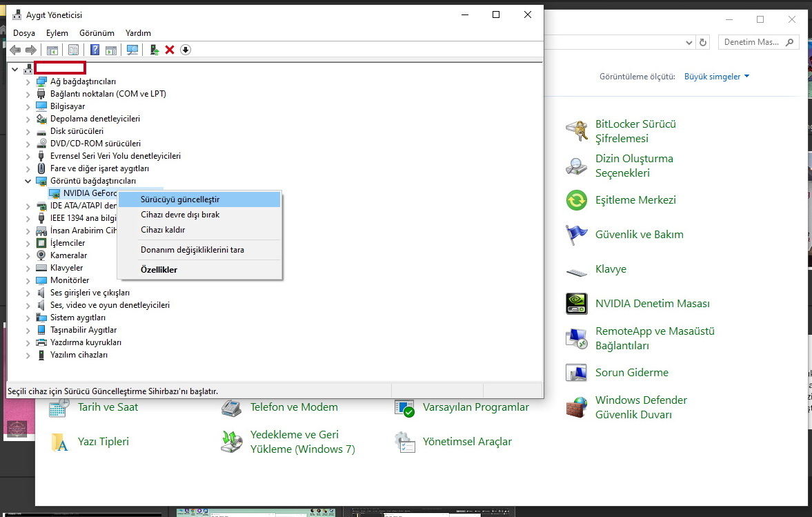Click Eşitleme Merkezi link text
Image resolution: width=812 pixels, height=517 pixels.
pyautogui.click(x=635, y=200)
